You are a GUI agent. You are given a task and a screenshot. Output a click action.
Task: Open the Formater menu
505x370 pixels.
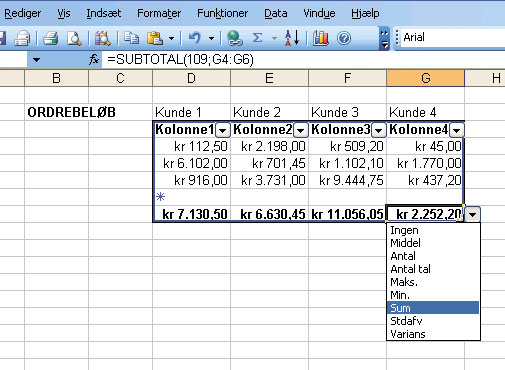[x=159, y=13]
